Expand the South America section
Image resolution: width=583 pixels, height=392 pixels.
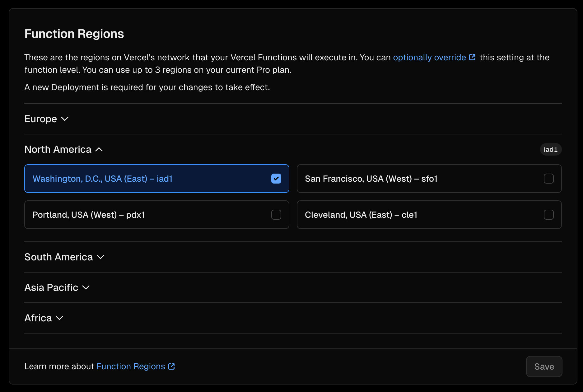point(64,257)
